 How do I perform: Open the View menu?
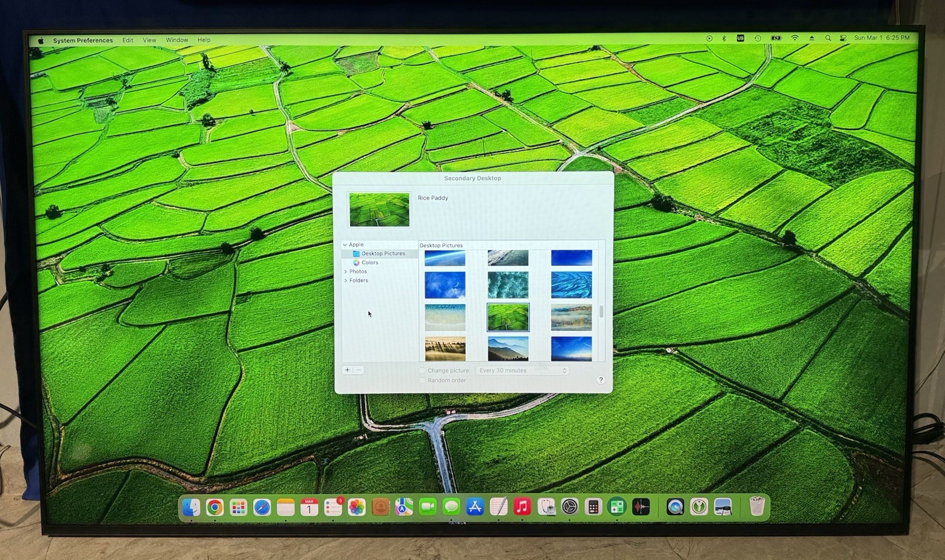point(149,40)
